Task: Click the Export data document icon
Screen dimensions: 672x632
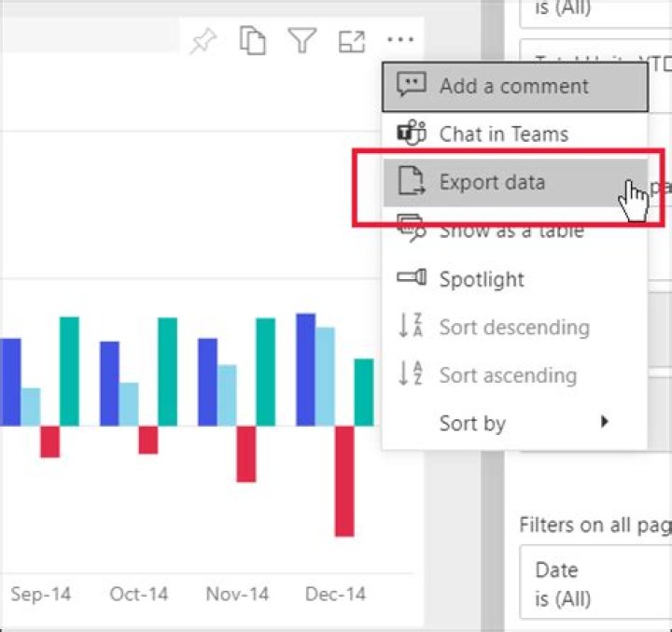Action: coord(412,181)
